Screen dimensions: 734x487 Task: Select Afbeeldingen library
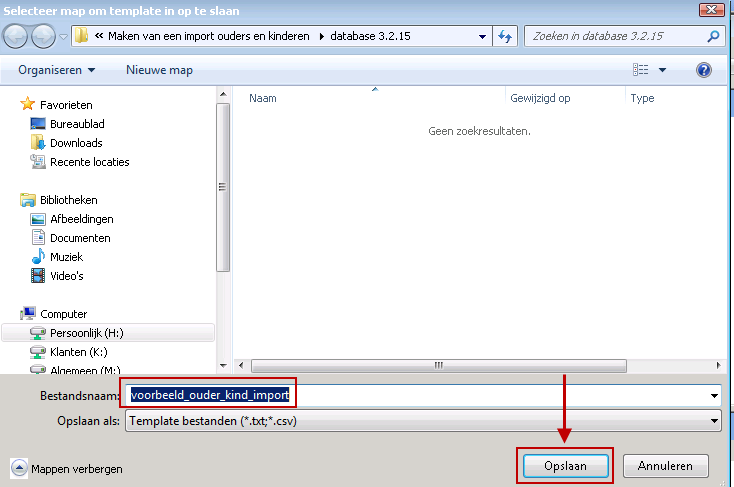[81, 219]
